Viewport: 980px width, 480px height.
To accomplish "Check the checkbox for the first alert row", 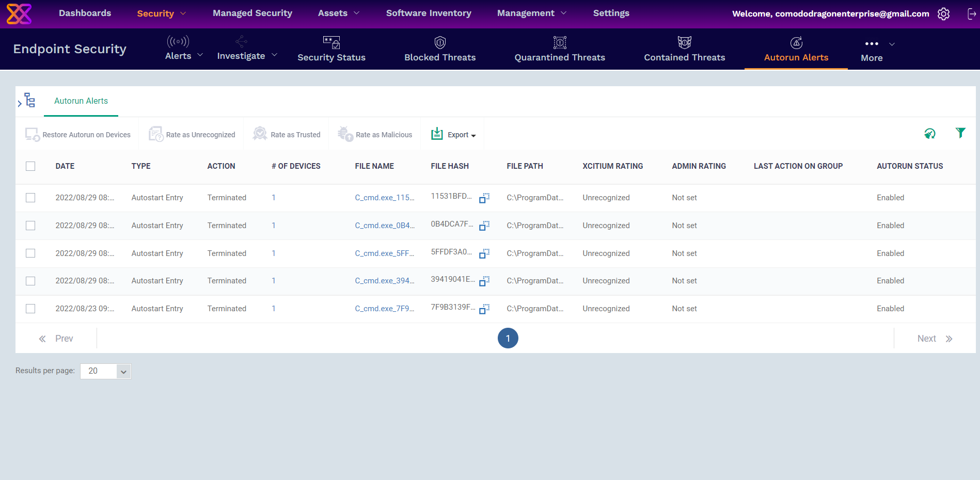I will coord(30,198).
